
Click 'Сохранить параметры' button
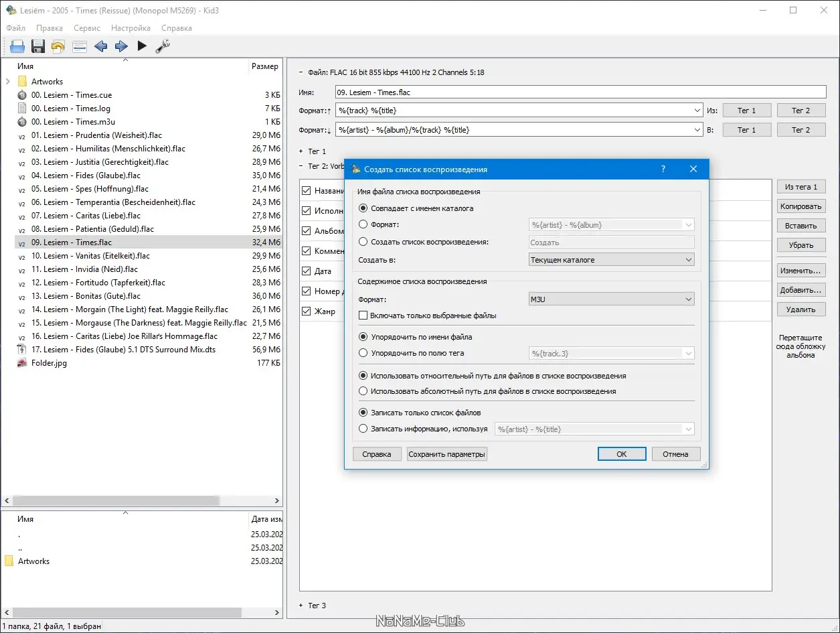pos(447,454)
